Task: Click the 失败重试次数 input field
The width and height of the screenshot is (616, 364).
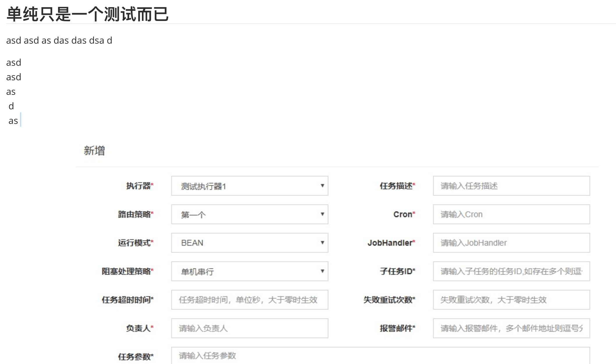Action: click(511, 300)
